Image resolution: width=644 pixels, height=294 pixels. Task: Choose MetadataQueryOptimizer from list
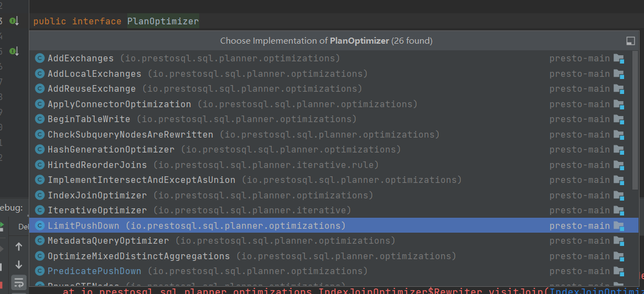(108, 241)
